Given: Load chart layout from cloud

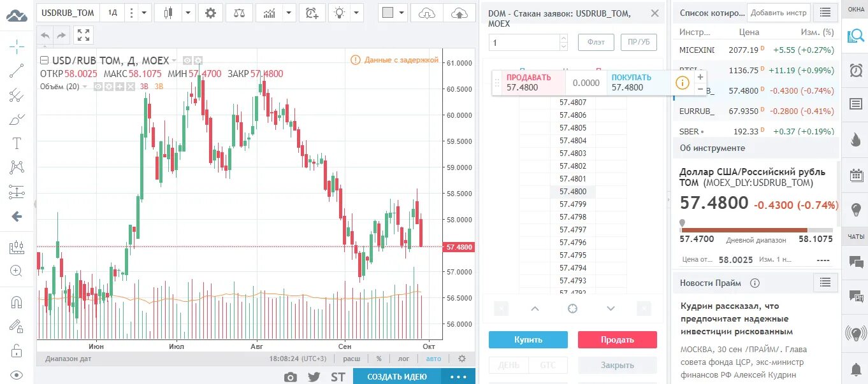Looking at the screenshot, I should click(427, 13).
